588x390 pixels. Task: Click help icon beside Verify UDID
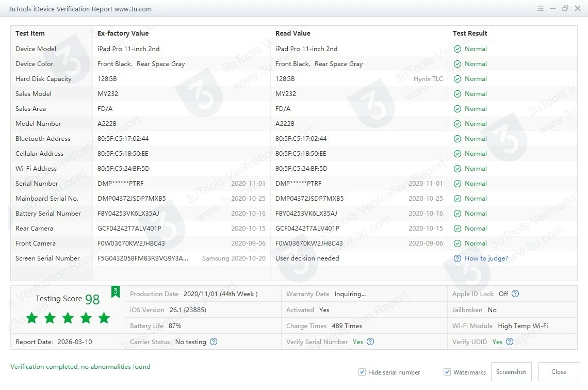click(510, 342)
